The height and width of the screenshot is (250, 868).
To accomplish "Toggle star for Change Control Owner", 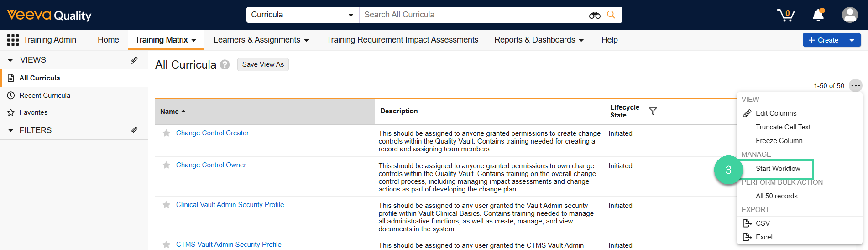I will tap(167, 165).
